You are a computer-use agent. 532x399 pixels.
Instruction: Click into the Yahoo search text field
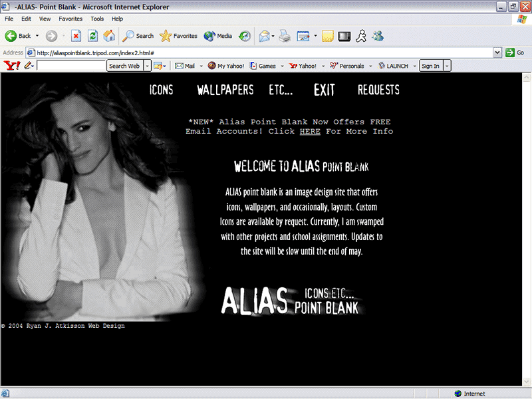tap(71, 66)
